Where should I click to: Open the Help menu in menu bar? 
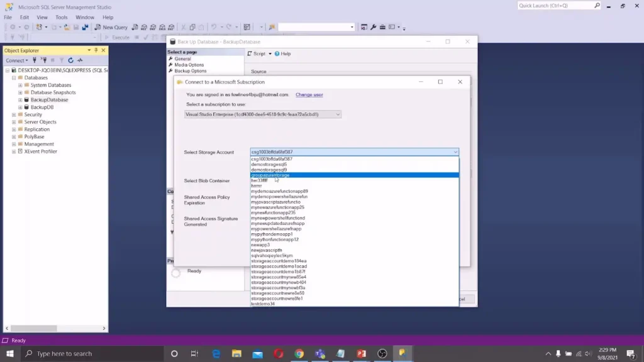(108, 17)
